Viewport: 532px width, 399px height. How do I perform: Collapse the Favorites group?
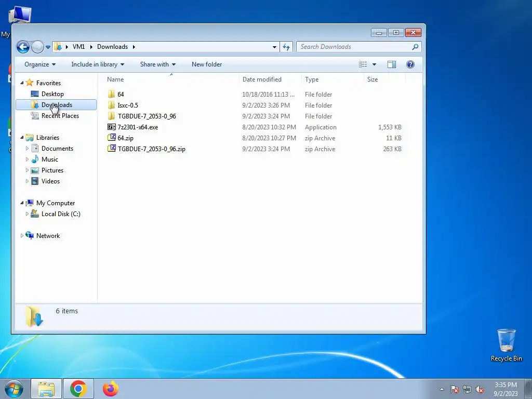click(22, 83)
